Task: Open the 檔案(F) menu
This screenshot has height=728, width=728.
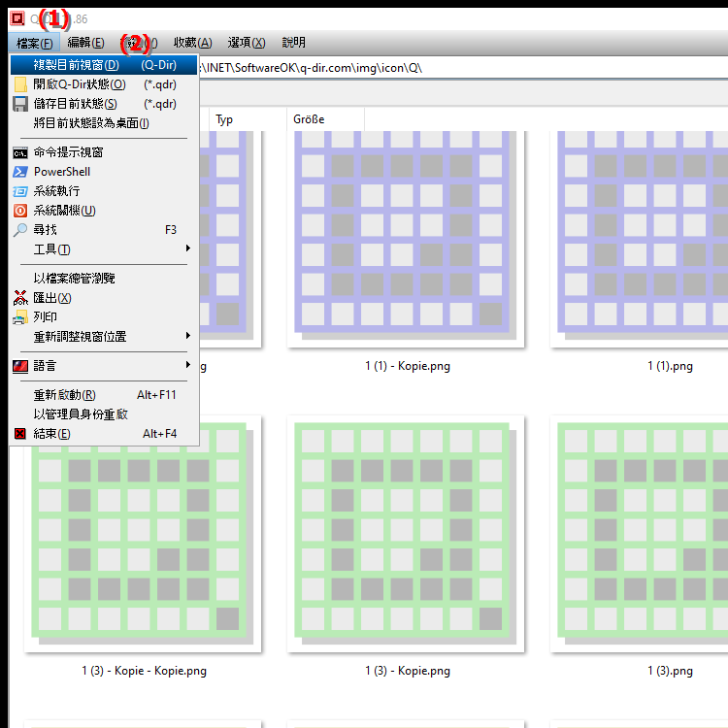Action: [34, 43]
